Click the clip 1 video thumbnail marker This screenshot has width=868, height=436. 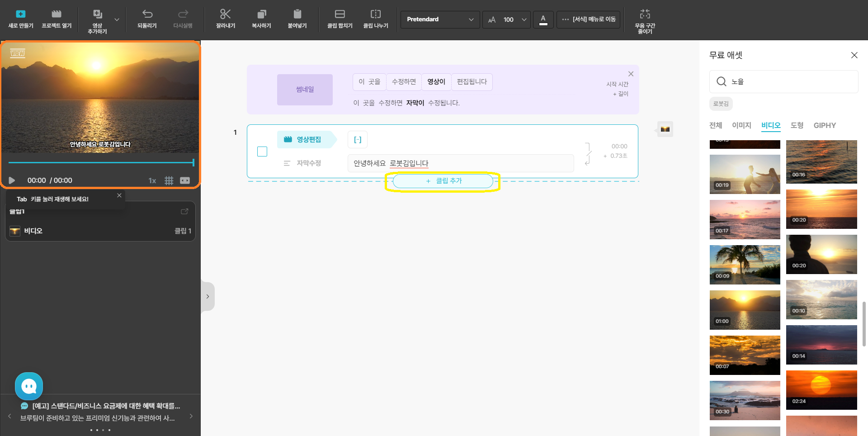tap(665, 129)
